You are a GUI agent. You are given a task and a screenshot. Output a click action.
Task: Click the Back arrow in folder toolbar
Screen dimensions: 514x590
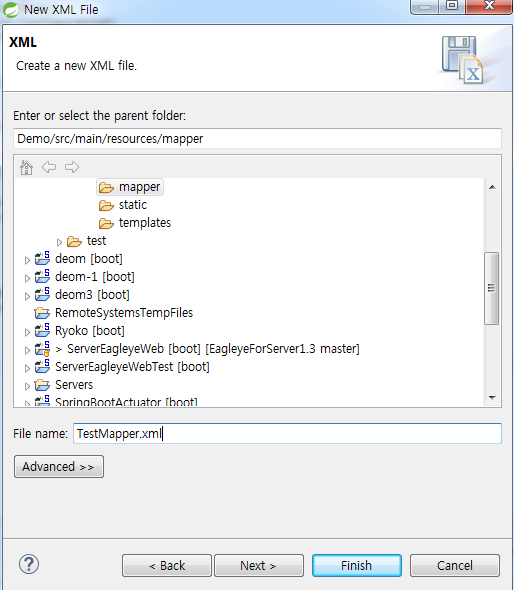pos(49,167)
